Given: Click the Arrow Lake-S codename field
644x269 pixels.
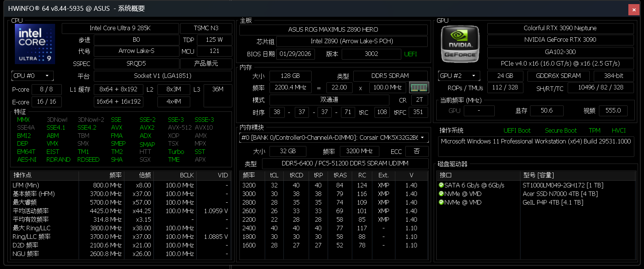Looking at the screenshot, I should click(x=136, y=51).
